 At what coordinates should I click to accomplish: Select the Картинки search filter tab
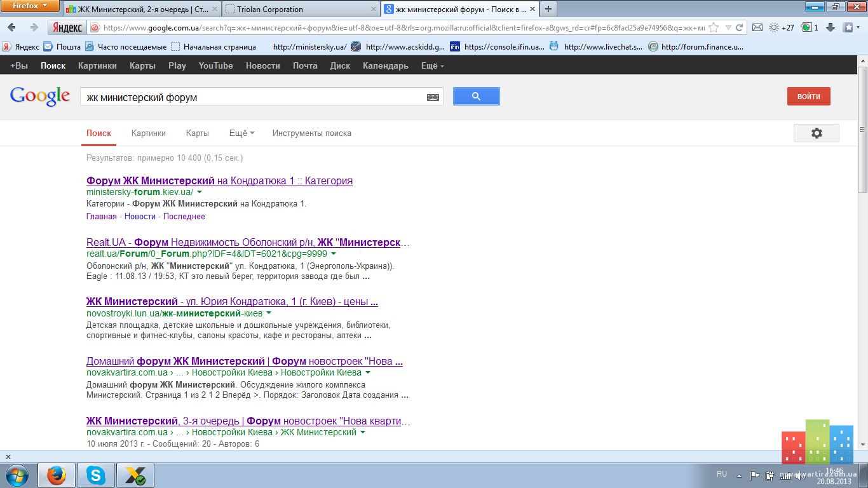tap(149, 133)
